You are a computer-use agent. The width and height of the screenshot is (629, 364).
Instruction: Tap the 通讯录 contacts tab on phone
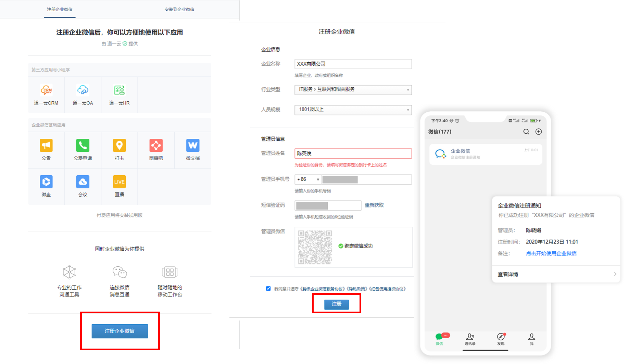(470, 339)
